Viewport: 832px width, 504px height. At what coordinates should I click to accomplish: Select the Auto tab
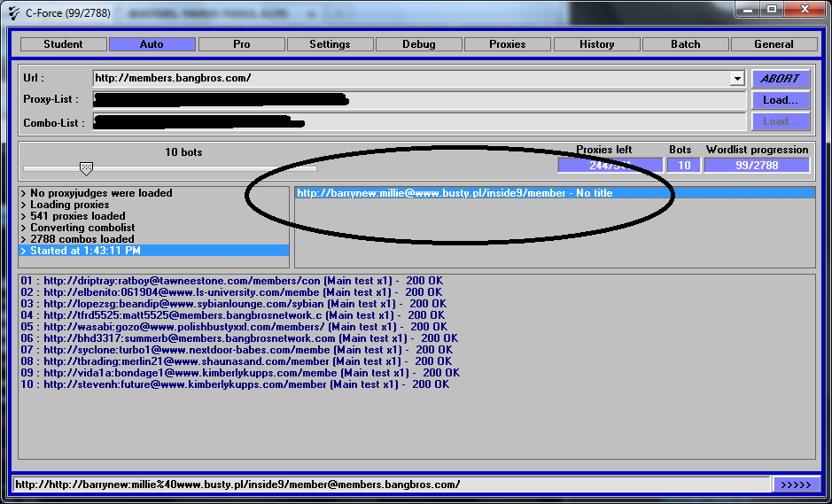click(x=152, y=44)
